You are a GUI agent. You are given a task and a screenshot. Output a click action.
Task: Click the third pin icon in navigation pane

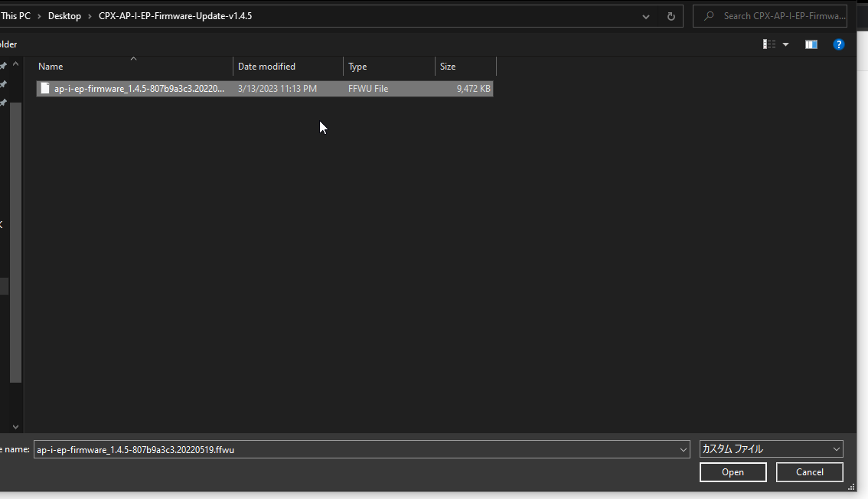point(3,103)
